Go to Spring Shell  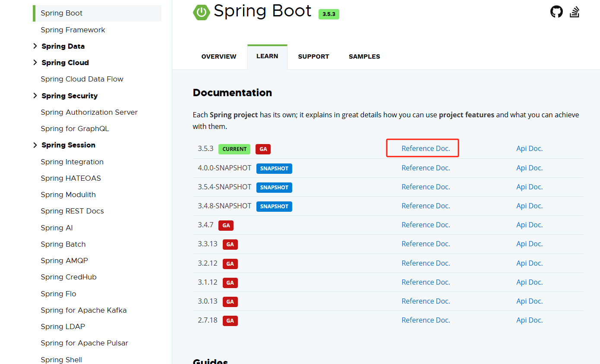[61, 360]
